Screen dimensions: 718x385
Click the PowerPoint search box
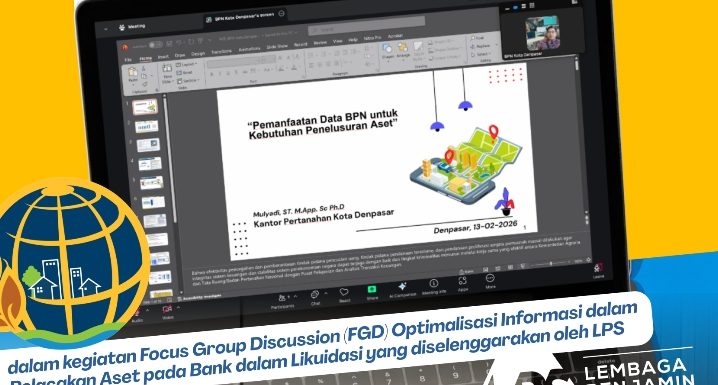(366, 26)
